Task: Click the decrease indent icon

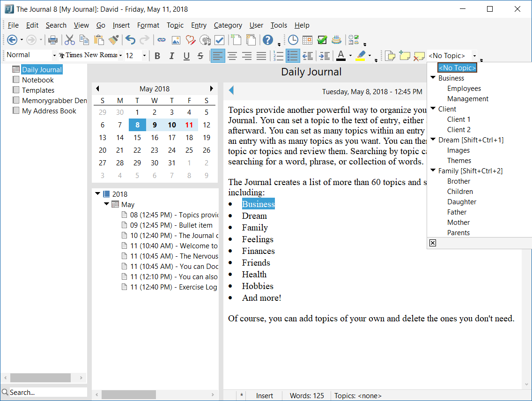Action: tap(308, 56)
